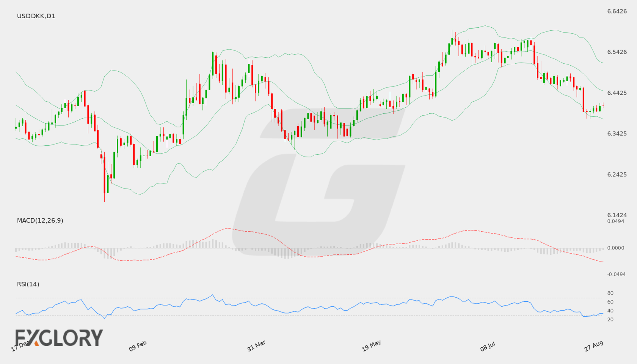637x364 pixels.
Task: Click the 0.0000 MACD zero level value
Action: [x=616, y=248]
